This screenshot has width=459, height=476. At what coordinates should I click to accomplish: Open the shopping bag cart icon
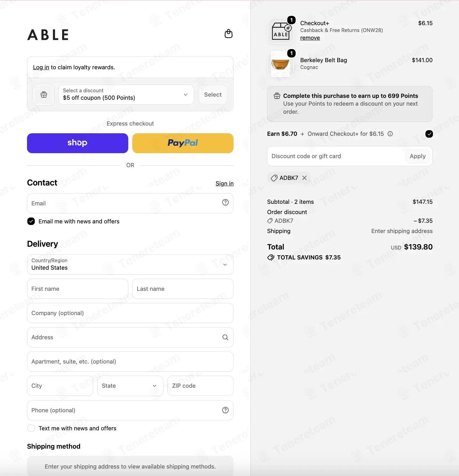[229, 34]
